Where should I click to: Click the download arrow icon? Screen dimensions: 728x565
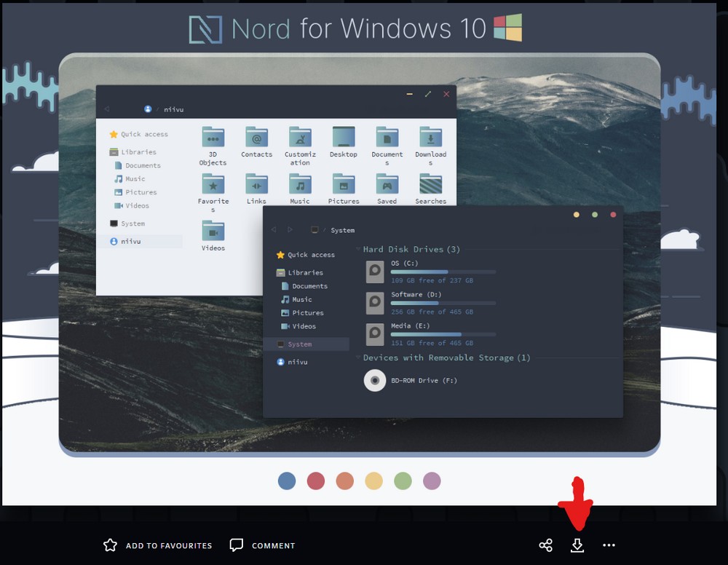pyautogui.click(x=577, y=545)
